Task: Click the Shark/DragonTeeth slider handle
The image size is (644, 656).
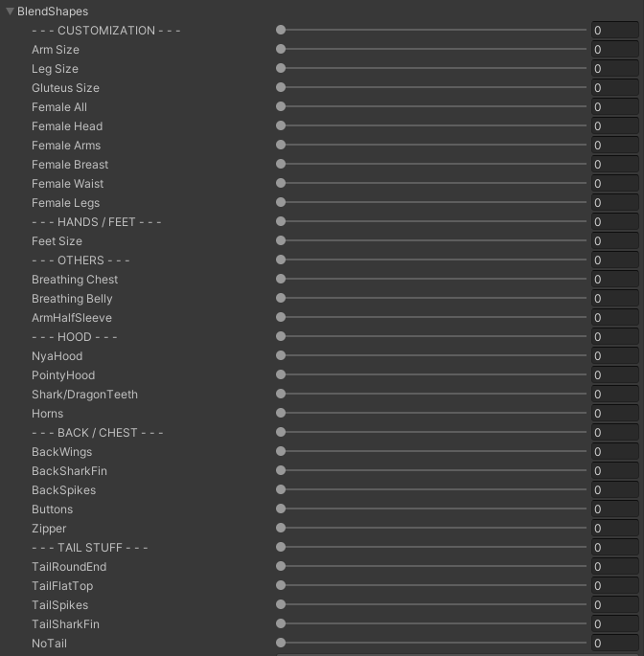Action: tap(281, 394)
